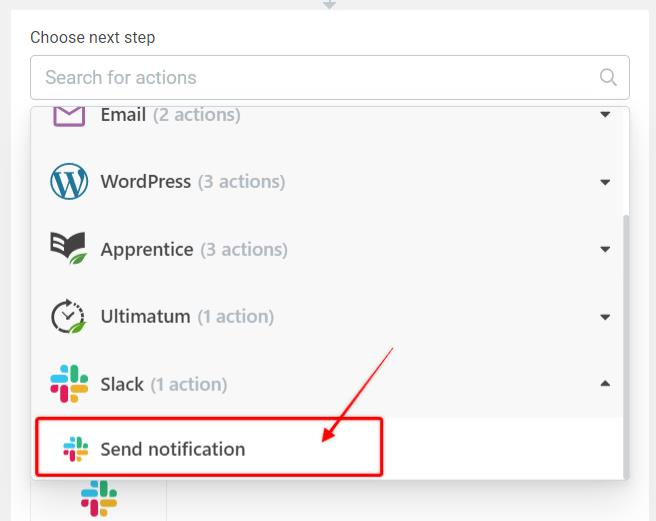Image resolution: width=656 pixels, height=521 pixels.
Task: Expand the Apprentice actions arrow
Action: coord(605,249)
